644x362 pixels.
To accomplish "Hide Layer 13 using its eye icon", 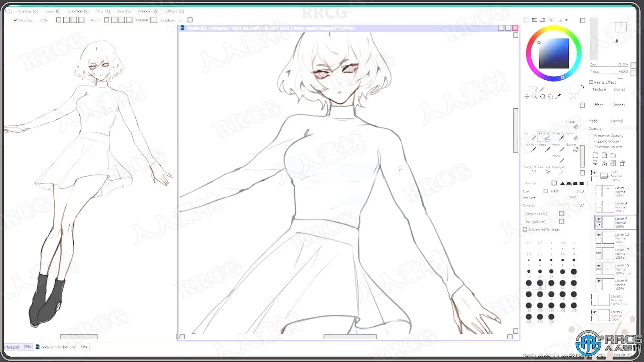I will pyautogui.click(x=598, y=235).
